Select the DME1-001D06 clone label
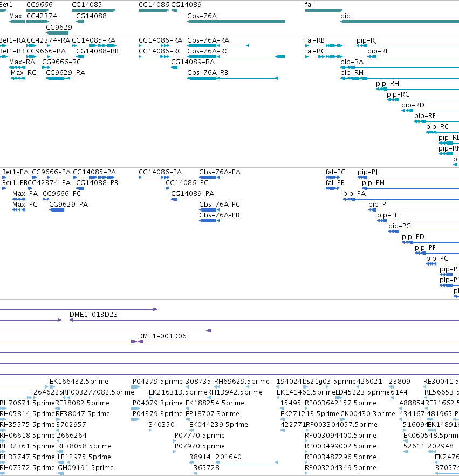459x476 pixels. click(x=162, y=336)
